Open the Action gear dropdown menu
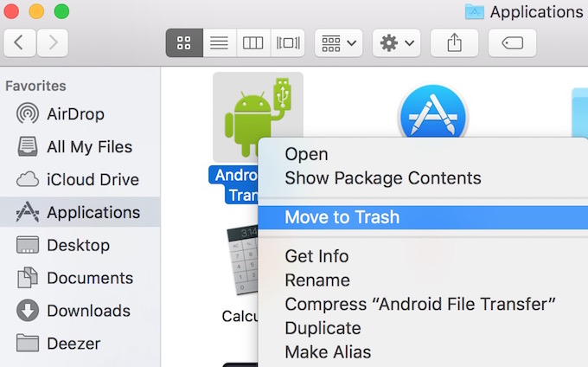Image resolution: width=588 pixels, height=367 pixels. (396, 42)
